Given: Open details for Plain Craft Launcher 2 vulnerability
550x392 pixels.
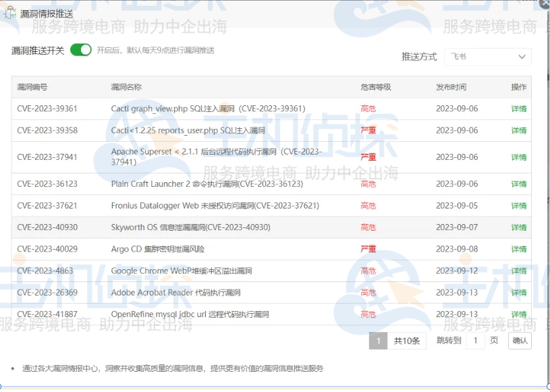Looking at the screenshot, I should tap(520, 184).
